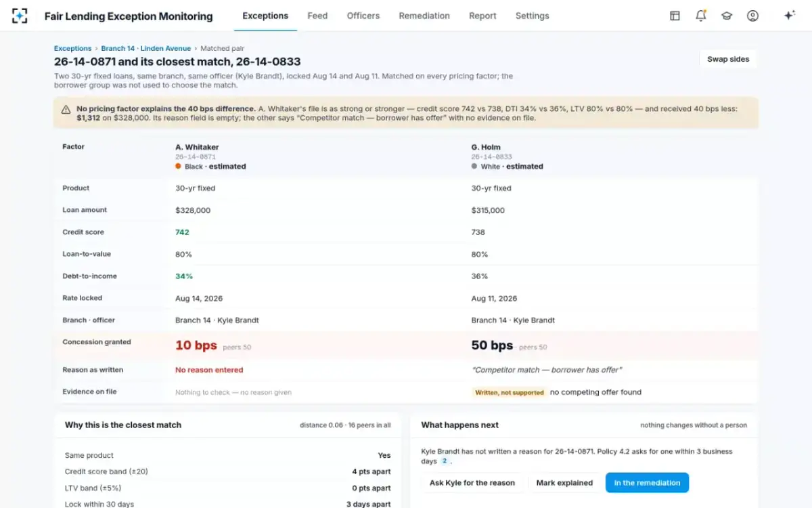Image resolution: width=812 pixels, height=508 pixels.
Task: Click the Same product row label
Action: [89, 455]
